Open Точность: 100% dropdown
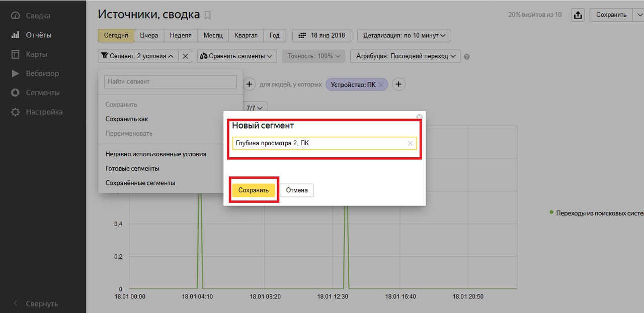The width and height of the screenshot is (644, 313). [x=313, y=56]
